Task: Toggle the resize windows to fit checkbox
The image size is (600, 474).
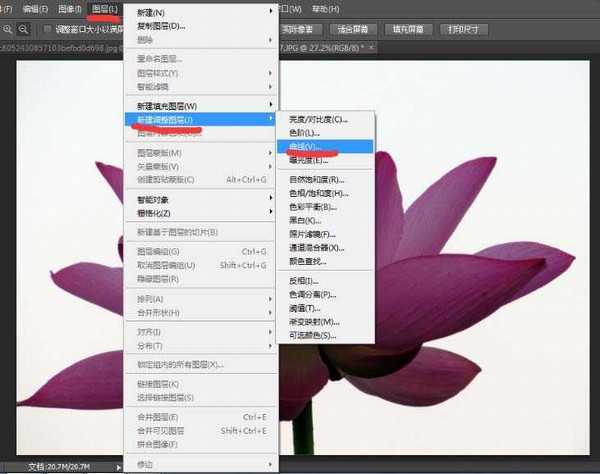Action: pyautogui.click(x=48, y=29)
